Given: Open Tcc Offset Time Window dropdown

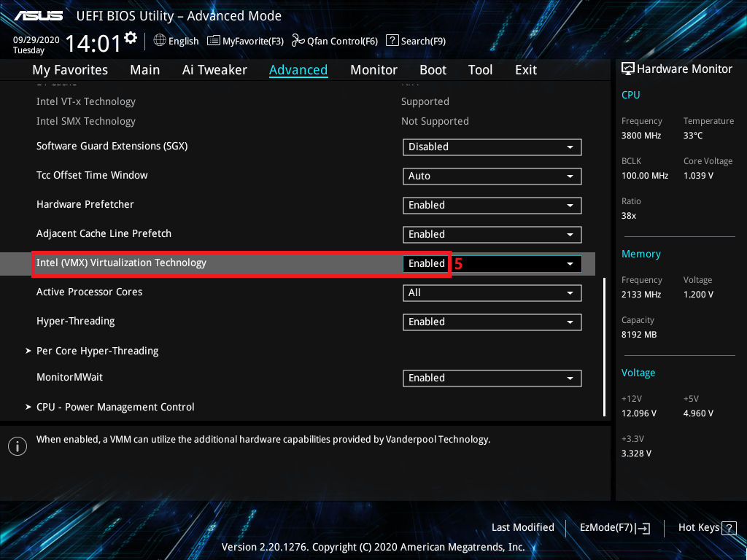Looking at the screenshot, I should (492, 176).
